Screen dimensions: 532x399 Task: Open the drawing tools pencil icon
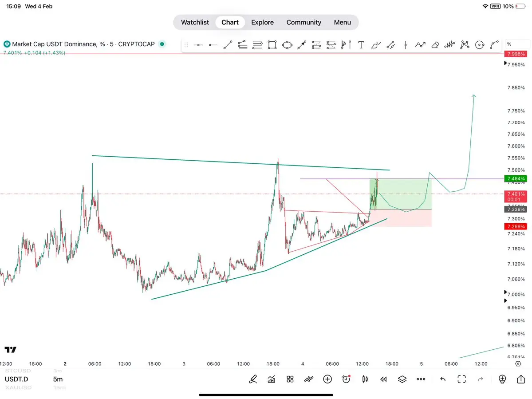tap(253, 379)
